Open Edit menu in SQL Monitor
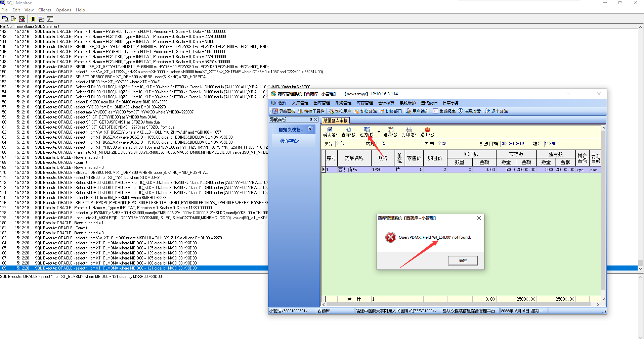 16,10
